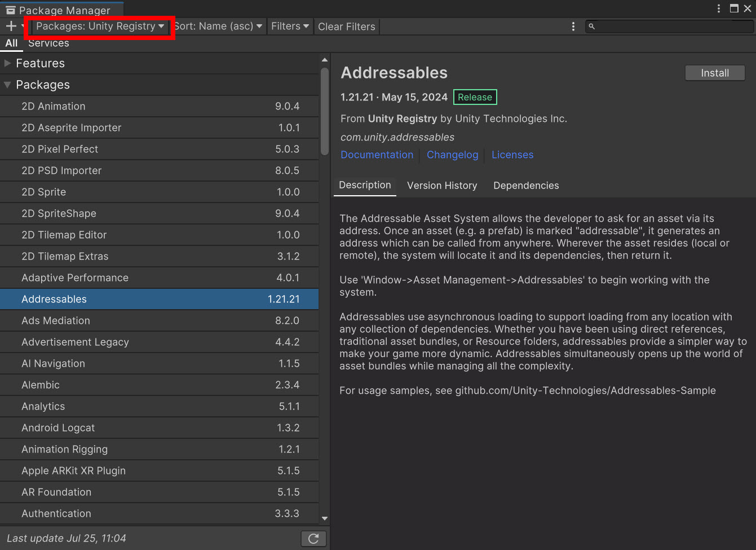Select the Authentication package

(160, 513)
